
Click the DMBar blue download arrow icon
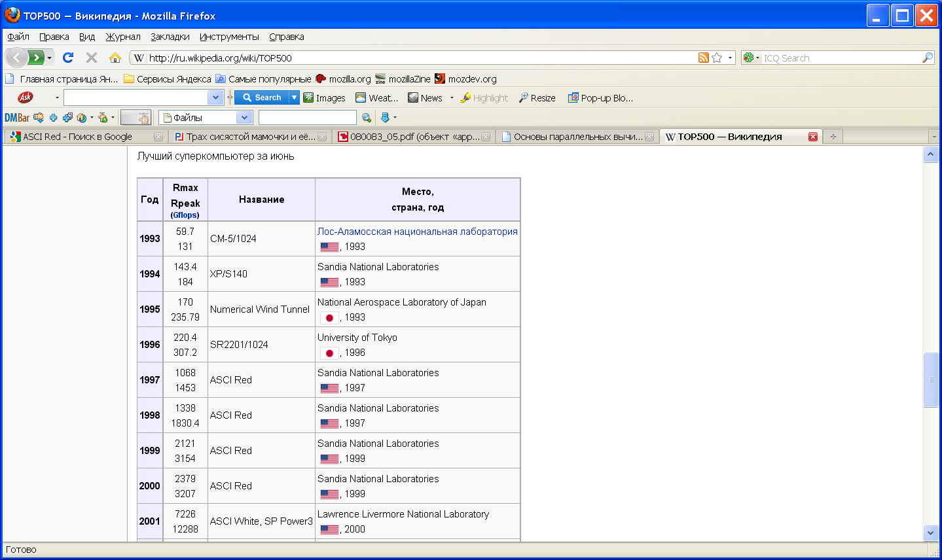pos(385,118)
